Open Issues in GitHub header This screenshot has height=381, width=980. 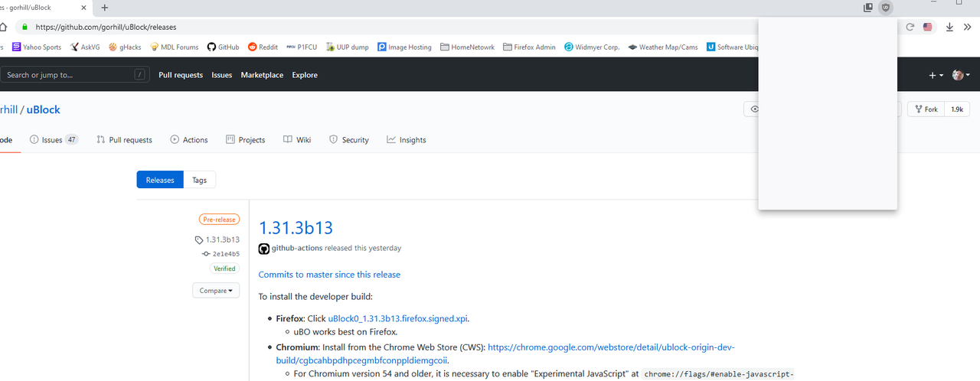point(222,75)
